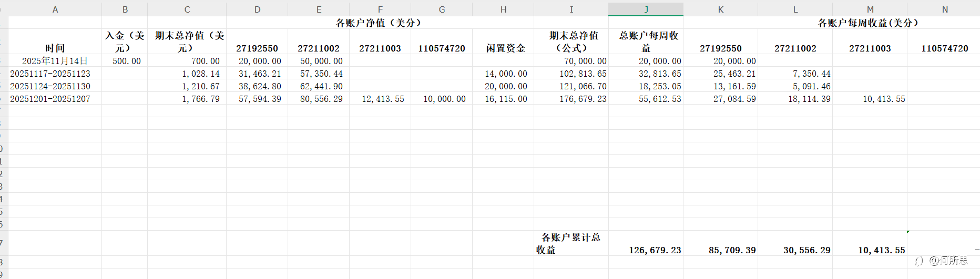Click the cell showing 176,679.23
980x279 pixels.
[x=571, y=98]
